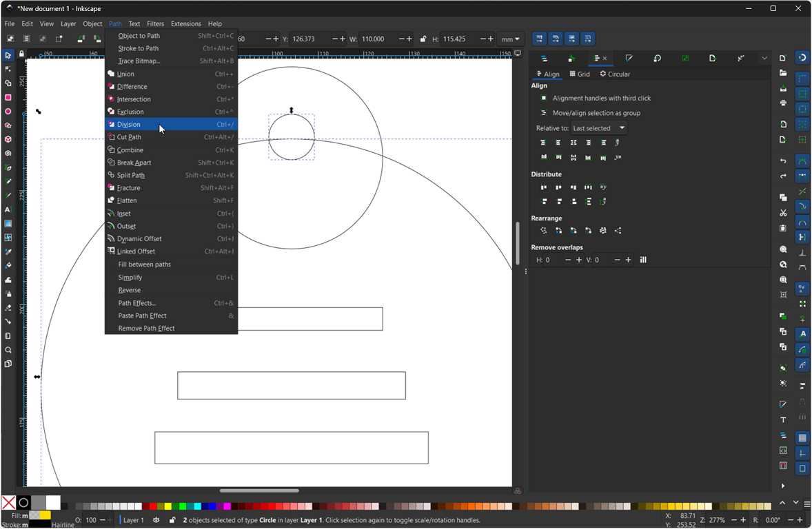Click the Redo icon in command bar
The height and width of the screenshot is (529, 812).
click(x=783, y=176)
